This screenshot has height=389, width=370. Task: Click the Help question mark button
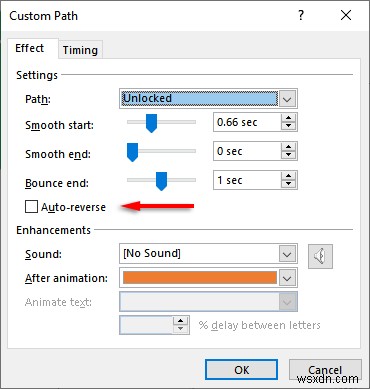point(301,15)
